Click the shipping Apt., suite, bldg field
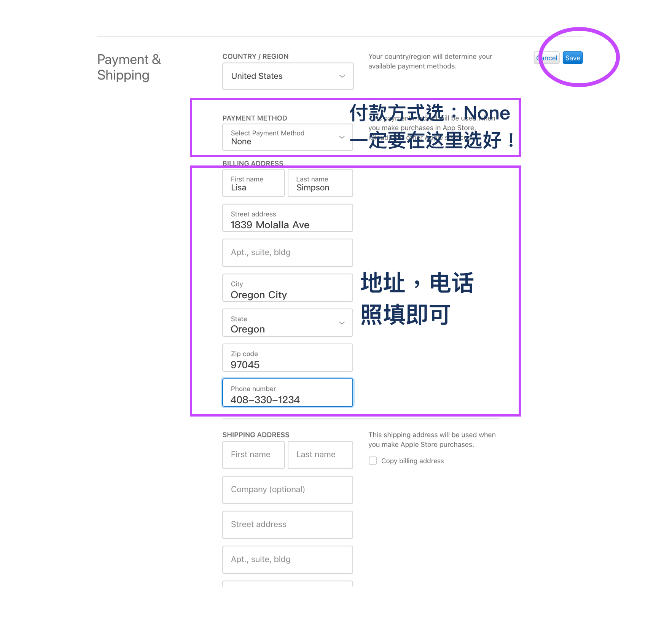672x617 pixels. (x=287, y=560)
